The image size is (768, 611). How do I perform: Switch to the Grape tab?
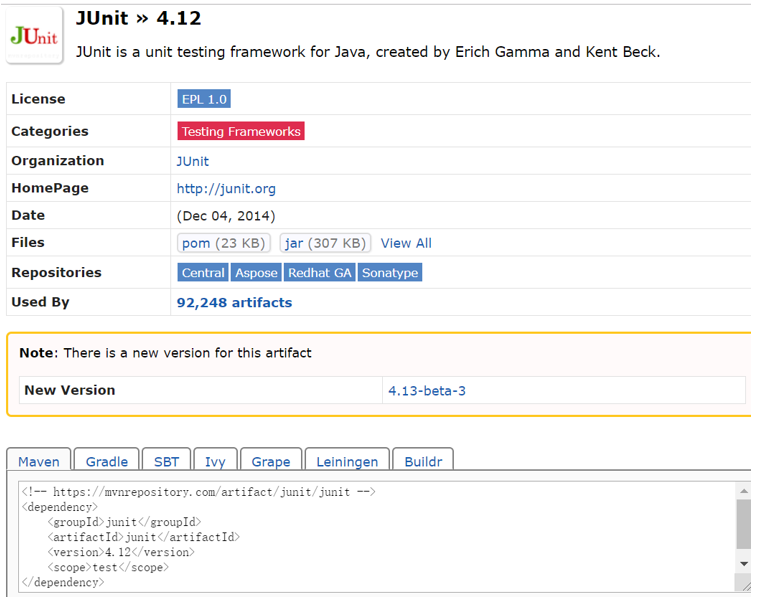click(271, 461)
